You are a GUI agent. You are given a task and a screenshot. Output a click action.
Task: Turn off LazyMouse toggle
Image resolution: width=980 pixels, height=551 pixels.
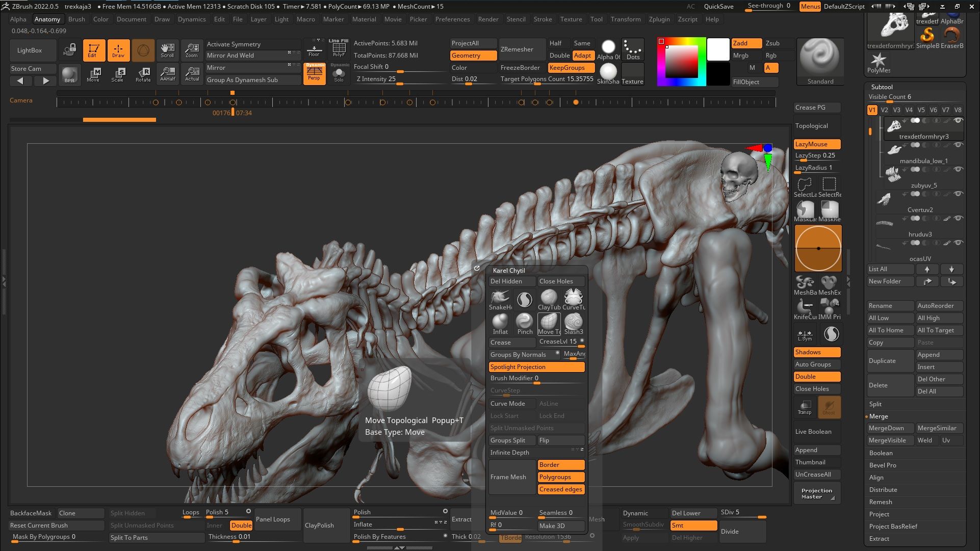[816, 144]
